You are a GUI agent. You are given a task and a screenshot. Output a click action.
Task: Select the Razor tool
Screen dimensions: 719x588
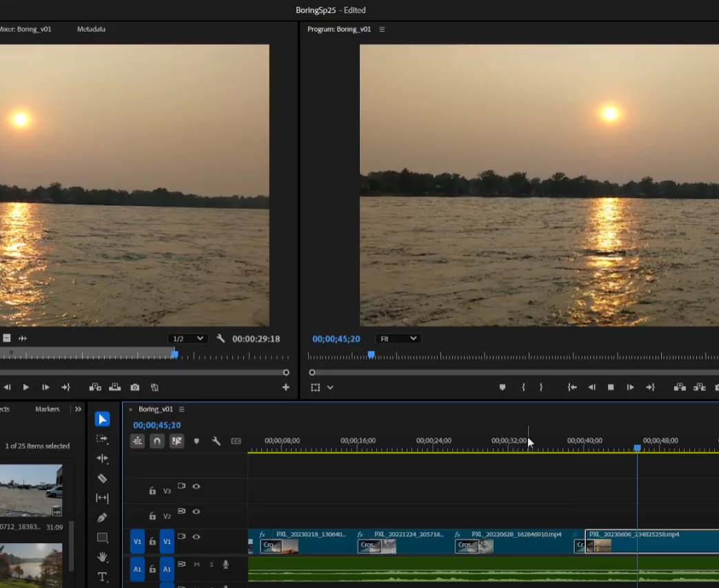102,478
